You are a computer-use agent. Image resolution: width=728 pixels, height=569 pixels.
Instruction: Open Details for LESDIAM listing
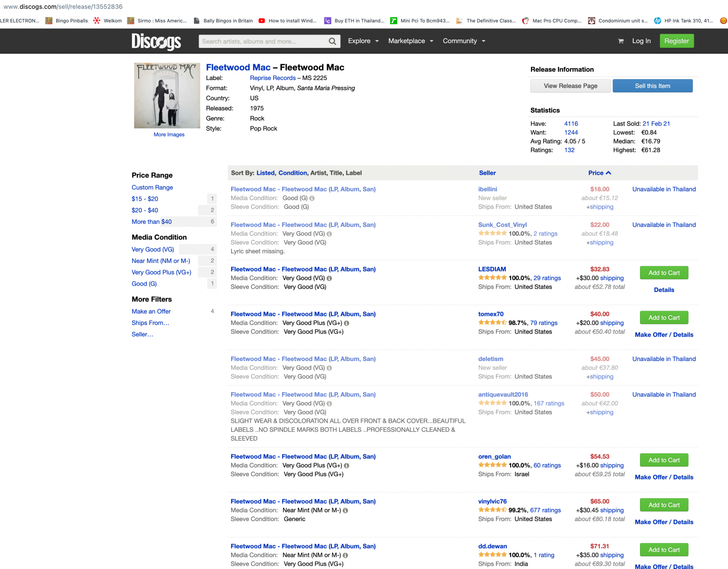pos(664,290)
